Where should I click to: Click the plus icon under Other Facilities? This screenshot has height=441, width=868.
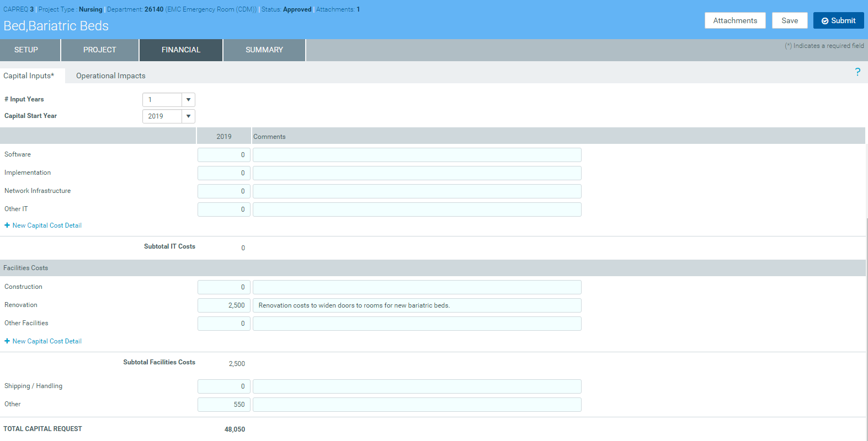tap(7, 341)
